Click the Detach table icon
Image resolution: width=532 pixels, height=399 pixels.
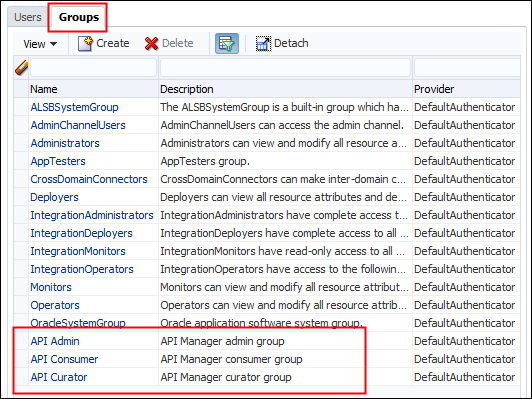coord(263,43)
